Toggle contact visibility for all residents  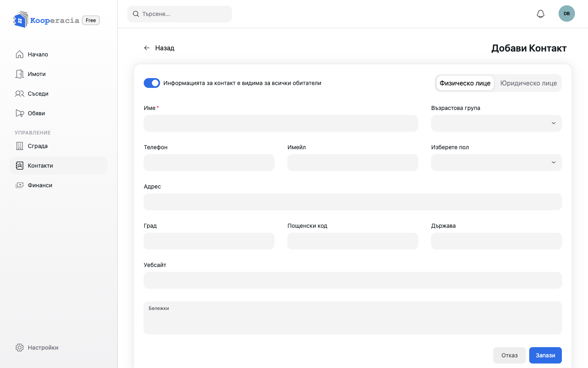pos(152,83)
